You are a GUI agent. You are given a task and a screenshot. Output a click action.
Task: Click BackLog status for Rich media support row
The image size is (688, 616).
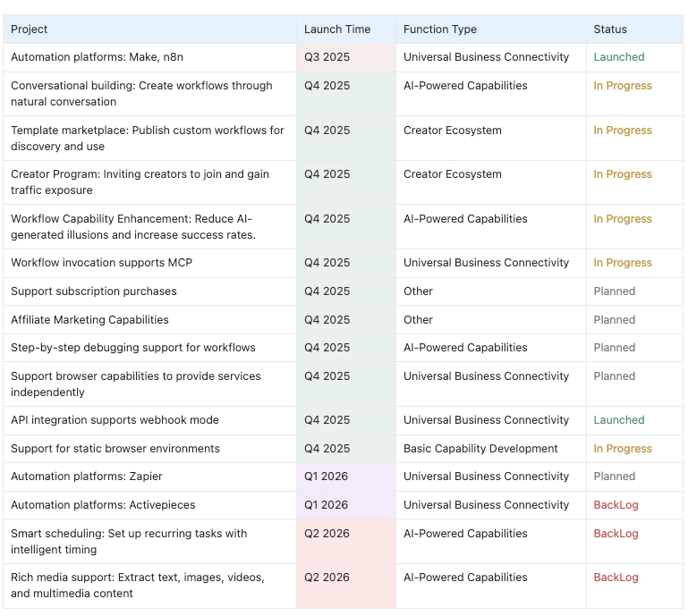point(616,578)
